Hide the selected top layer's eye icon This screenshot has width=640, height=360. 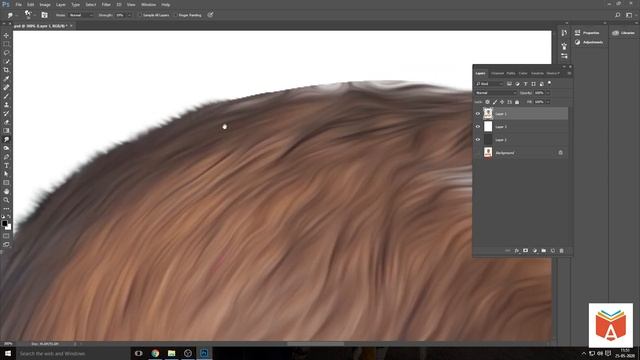pos(478,114)
